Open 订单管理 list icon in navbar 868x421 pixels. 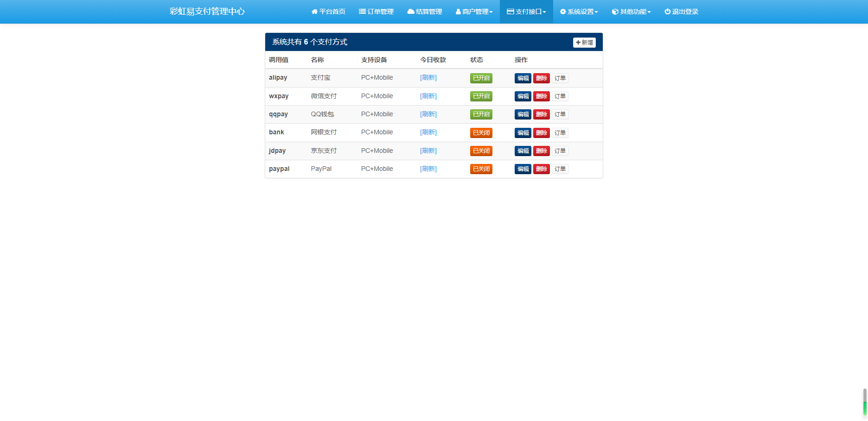point(362,12)
